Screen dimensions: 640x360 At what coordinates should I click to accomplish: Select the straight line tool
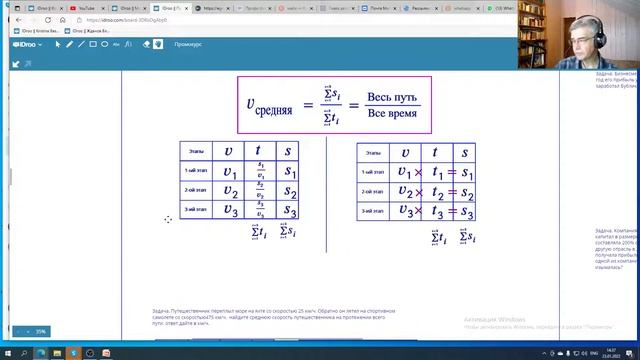pos(81,44)
